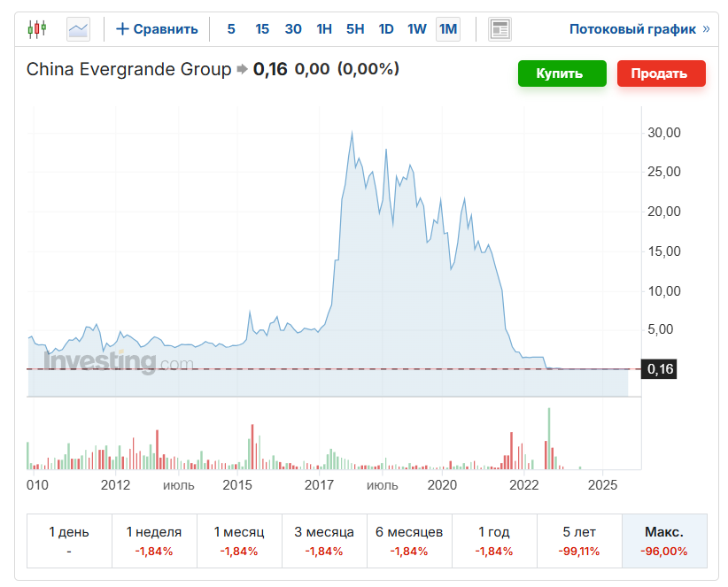Select the 1H interval
The height and width of the screenshot is (587, 728).
pyautogui.click(x=324, y=29)
